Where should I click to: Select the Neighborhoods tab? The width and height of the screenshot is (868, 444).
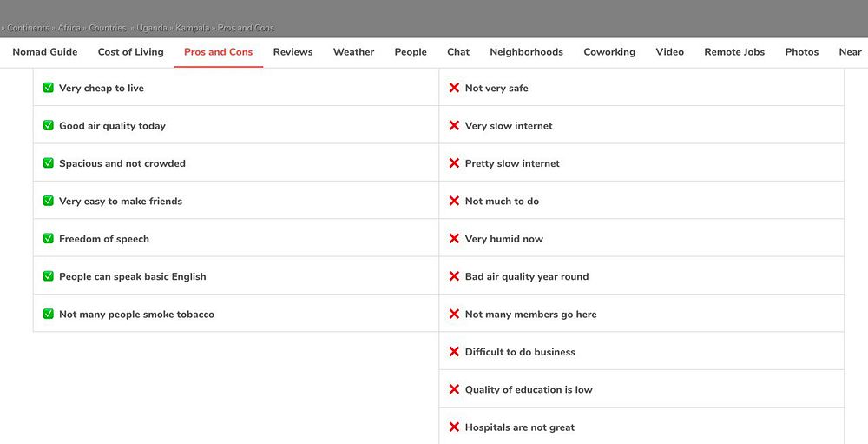pyautogui.click(x=526, y=52)
